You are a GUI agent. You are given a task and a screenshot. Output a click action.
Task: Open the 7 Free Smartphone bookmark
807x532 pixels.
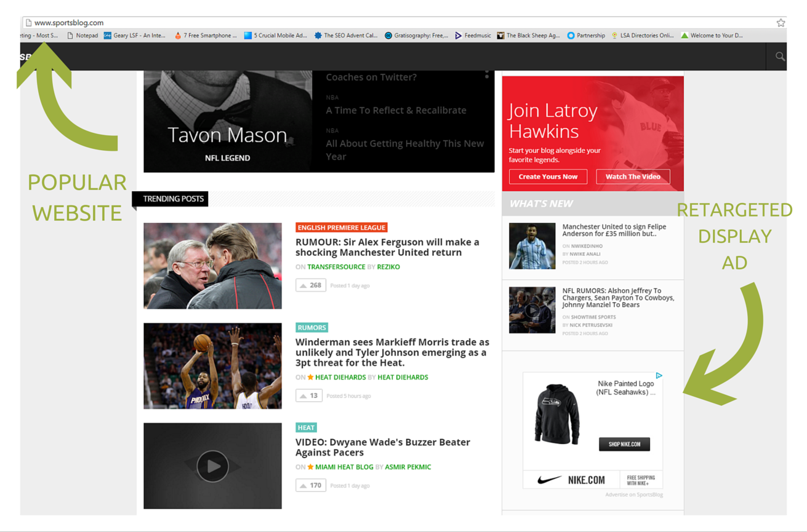click(x=206, y=36)
